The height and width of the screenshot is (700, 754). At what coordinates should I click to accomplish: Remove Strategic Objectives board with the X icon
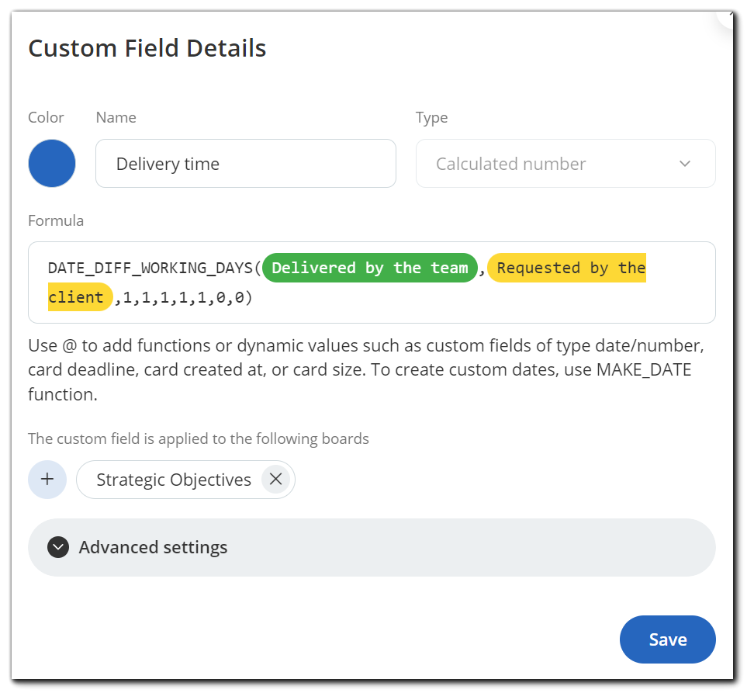(275, 479)
